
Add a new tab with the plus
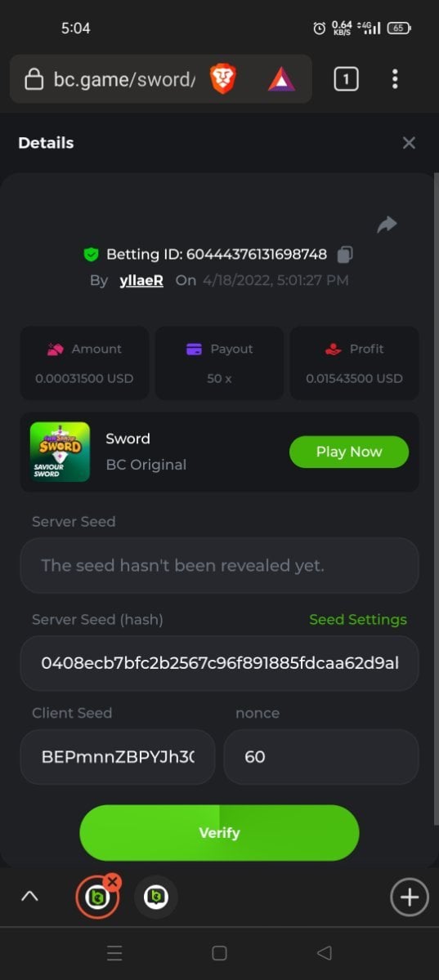409,898
